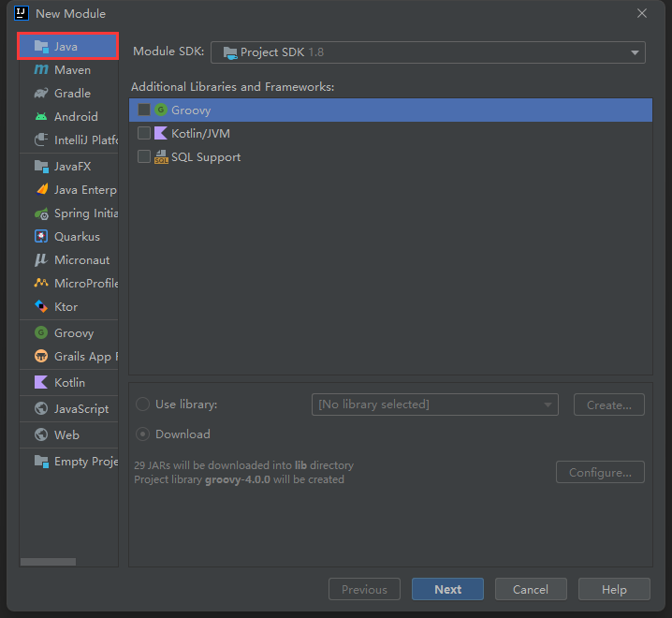This screenshot has height=618, width=672.
Task: Click the Create... library button
Action: point(609,405)
